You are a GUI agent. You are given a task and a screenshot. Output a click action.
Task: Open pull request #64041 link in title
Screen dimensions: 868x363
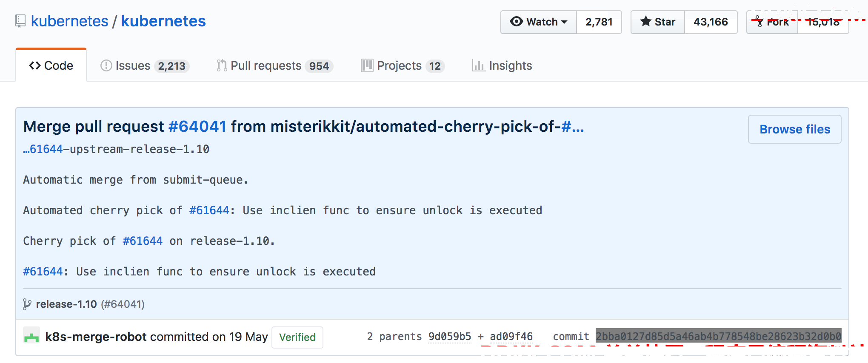coord(197,127)
